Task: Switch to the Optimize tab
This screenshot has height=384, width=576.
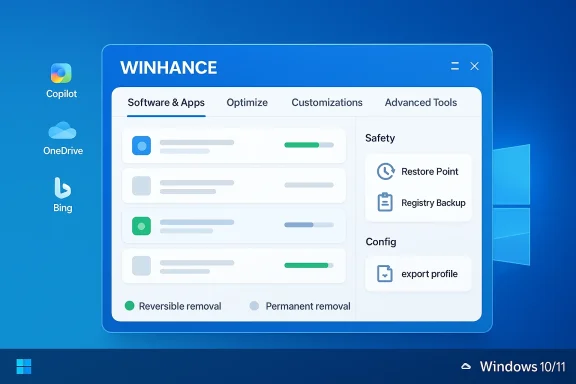Action: [247, 103]
